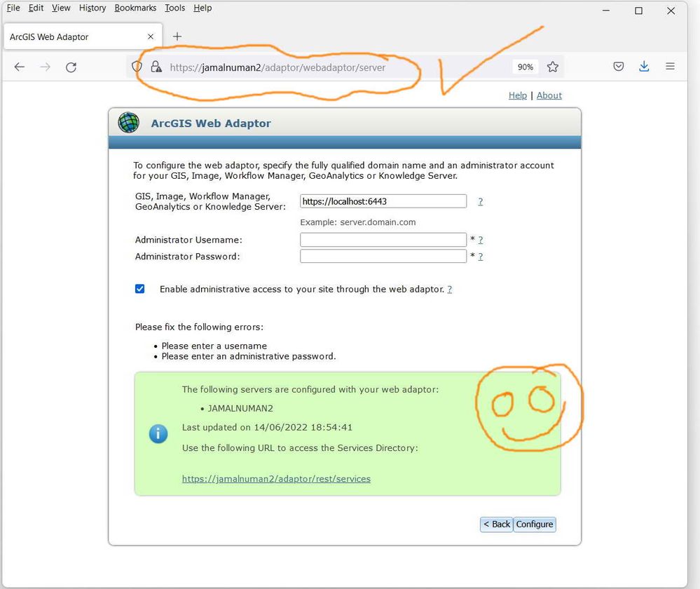Viewport: 700px width, 589px height.
Task: Bookmark this page with the star
Action: pos(553,67)
